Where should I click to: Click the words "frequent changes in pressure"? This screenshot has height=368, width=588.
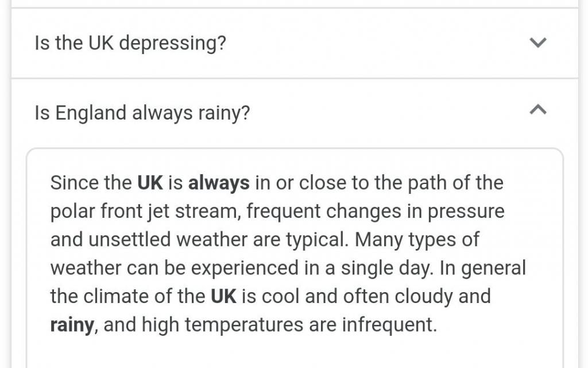pos(375,211)
